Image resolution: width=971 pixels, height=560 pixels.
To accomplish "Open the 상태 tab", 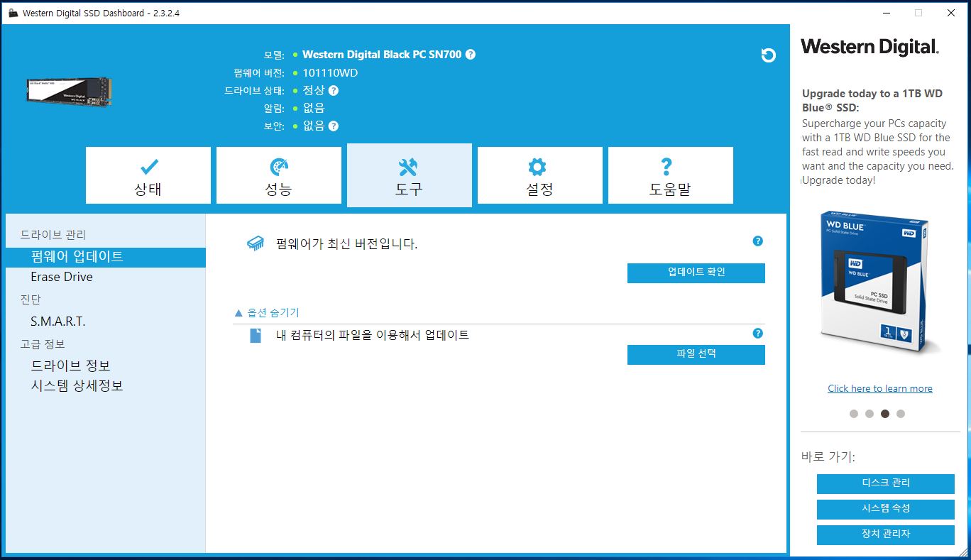I will pyautogui.click(x=148, y=175).
